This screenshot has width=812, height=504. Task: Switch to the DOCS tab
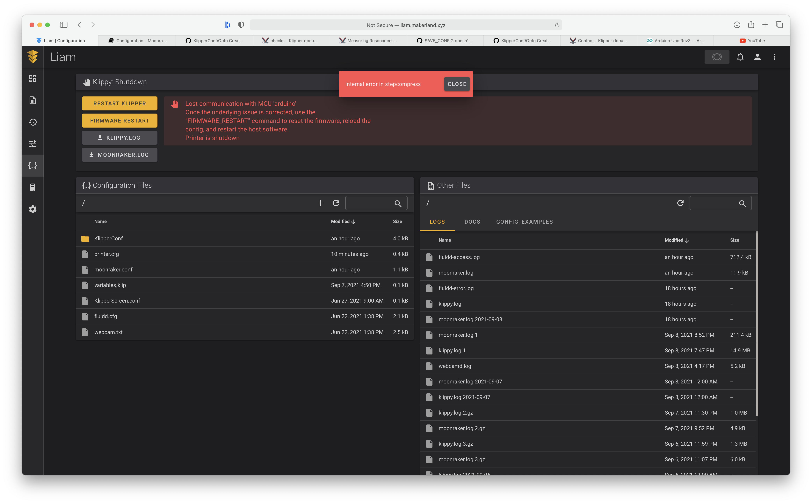pyautogui.click(x=472, y=222)
